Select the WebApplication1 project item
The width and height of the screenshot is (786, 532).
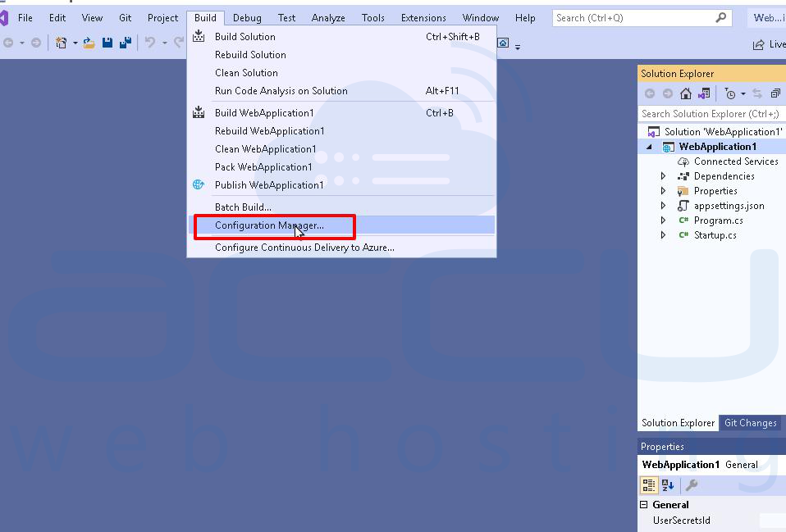tap(717, 147)
